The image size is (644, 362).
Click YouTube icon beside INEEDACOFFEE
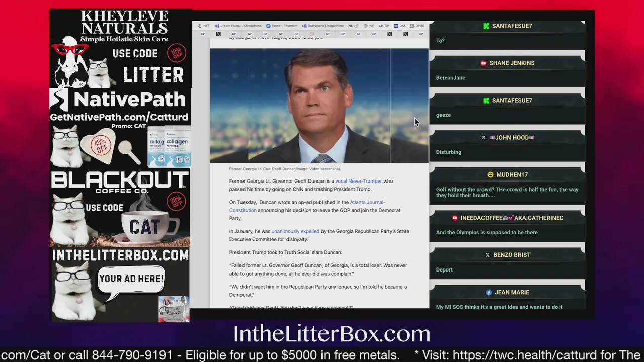pyautogui.click(x=455, y=218)
